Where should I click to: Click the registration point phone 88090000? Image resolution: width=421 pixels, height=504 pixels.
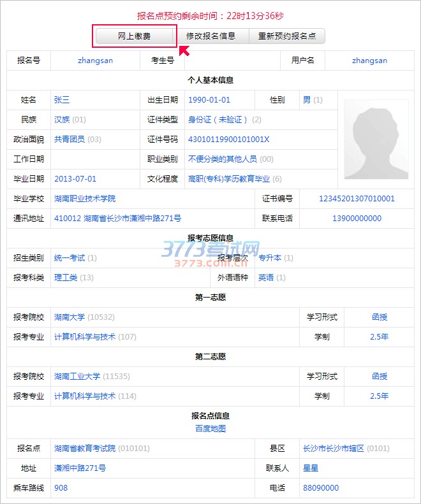[x=321, y=488]
